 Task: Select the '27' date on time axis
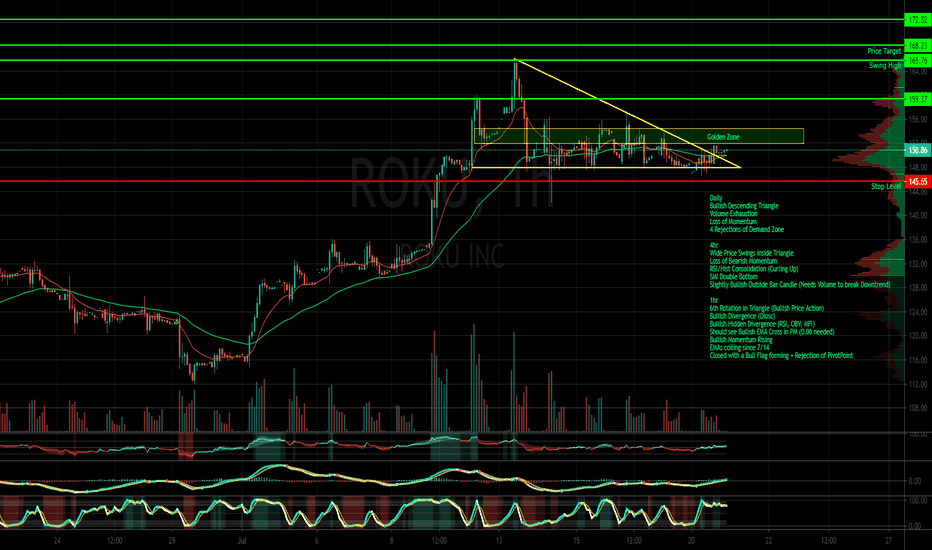(x=888, y=540)
